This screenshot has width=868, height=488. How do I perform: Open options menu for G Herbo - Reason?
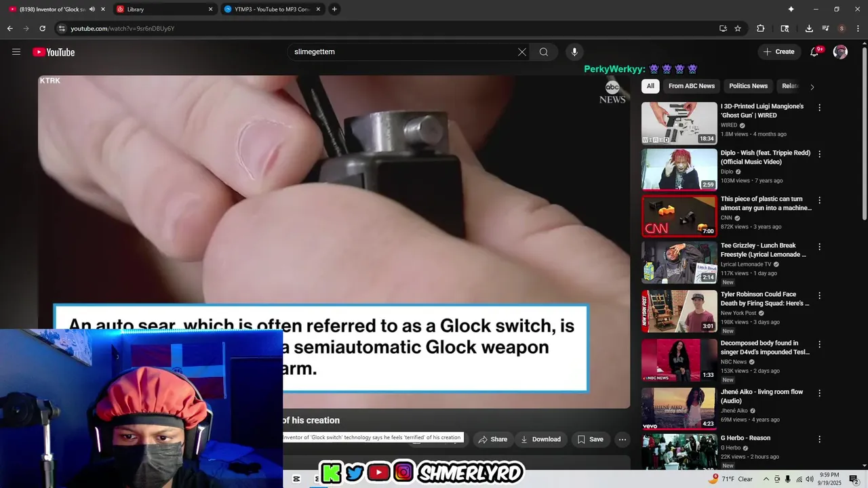coord(819,439)
